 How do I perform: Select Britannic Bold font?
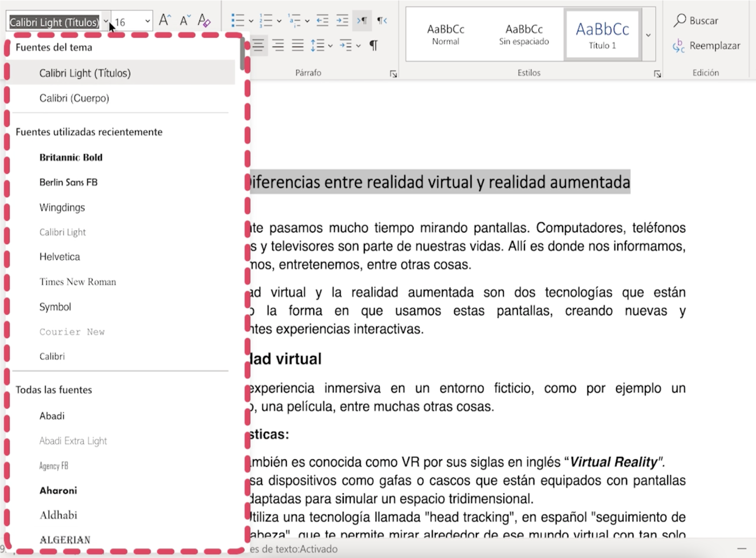[x=123, y=157]
